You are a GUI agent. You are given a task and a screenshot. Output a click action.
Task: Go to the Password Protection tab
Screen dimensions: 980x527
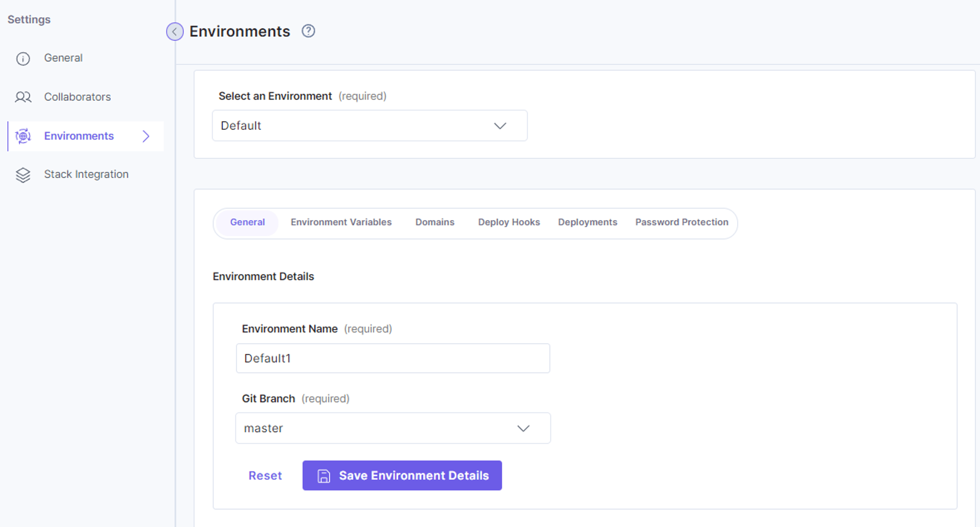pos(682,222)
